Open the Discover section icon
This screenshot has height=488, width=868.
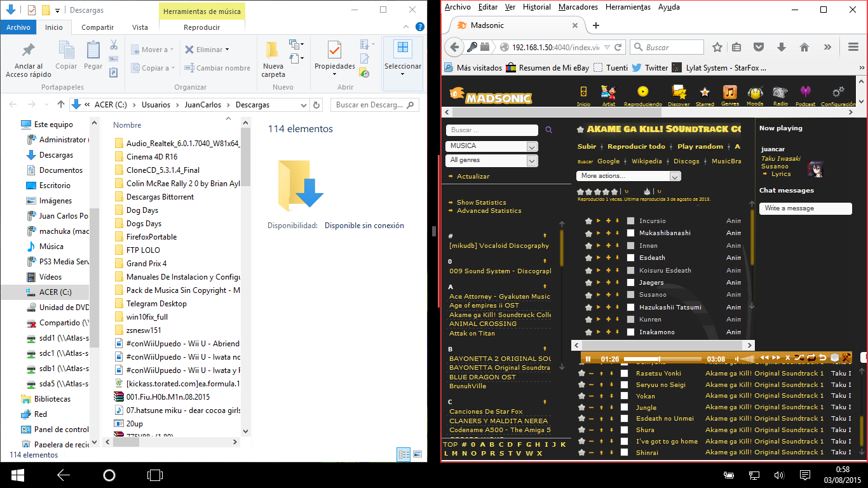pos(679,92)
